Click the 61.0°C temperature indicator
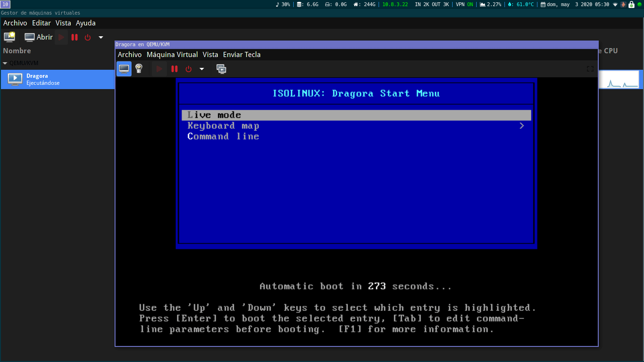644x362 pixels. coord(521,4)
